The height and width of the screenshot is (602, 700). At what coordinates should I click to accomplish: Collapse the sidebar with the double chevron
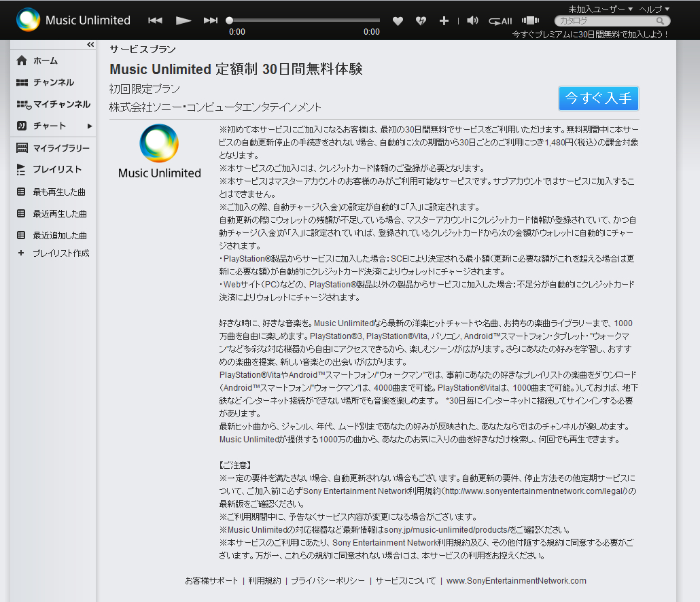pos(90,45)
